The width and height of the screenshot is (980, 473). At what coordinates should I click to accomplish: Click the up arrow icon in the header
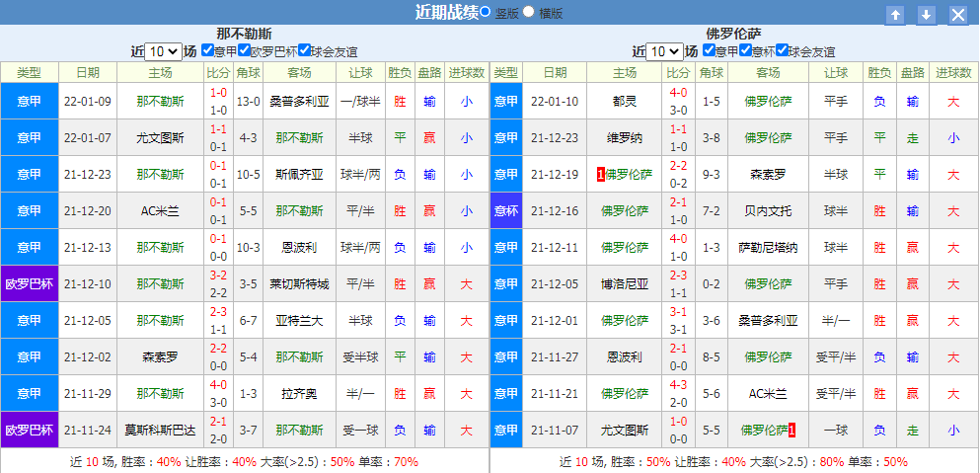tap(896, 15)
